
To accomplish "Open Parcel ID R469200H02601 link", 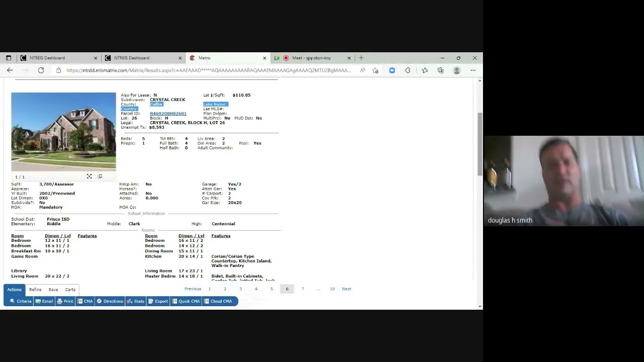I will pyautogui.click(x=168, y=114).
